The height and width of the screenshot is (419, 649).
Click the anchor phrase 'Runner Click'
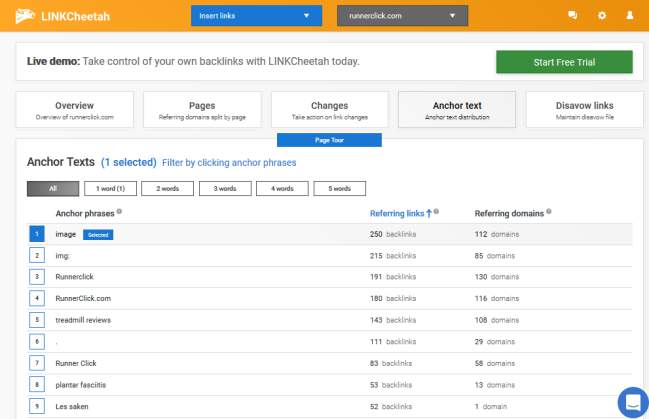[76, 363]
